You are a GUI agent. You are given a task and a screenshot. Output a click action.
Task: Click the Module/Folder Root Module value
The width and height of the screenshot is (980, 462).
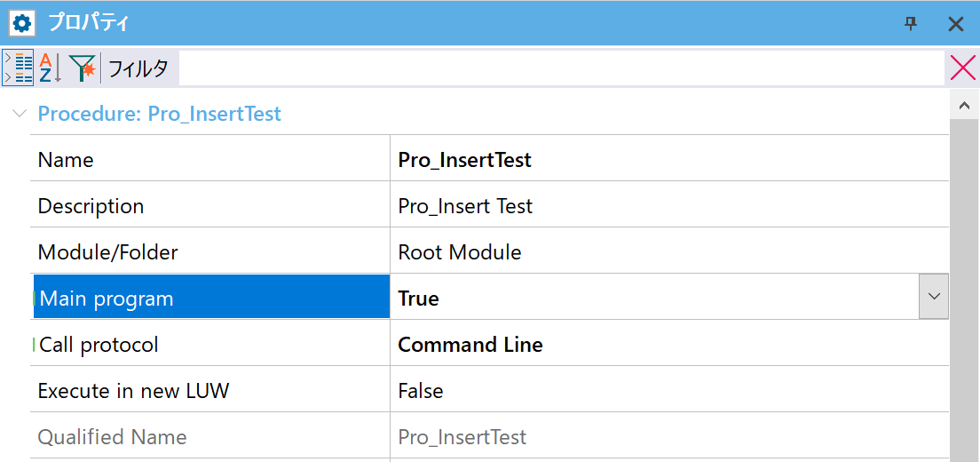669,252
